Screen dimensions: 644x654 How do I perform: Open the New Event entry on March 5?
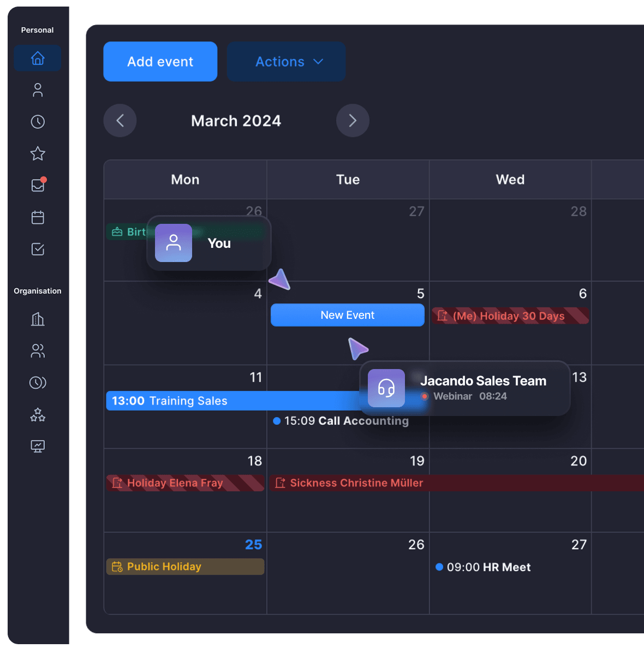coord(347,315)
